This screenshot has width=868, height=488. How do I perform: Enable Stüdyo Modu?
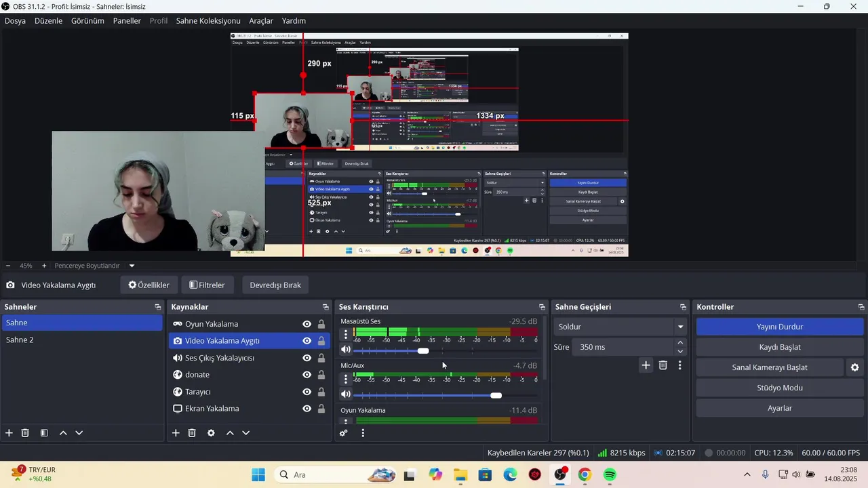coord(780,388)
